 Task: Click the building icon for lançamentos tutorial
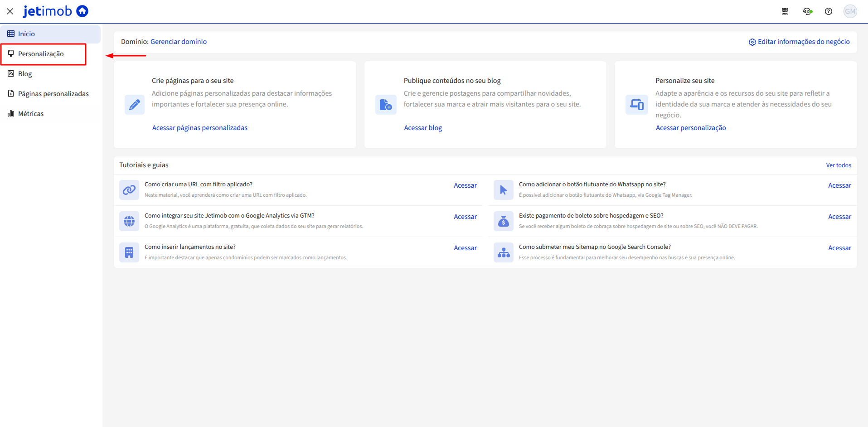pos(129,252)
